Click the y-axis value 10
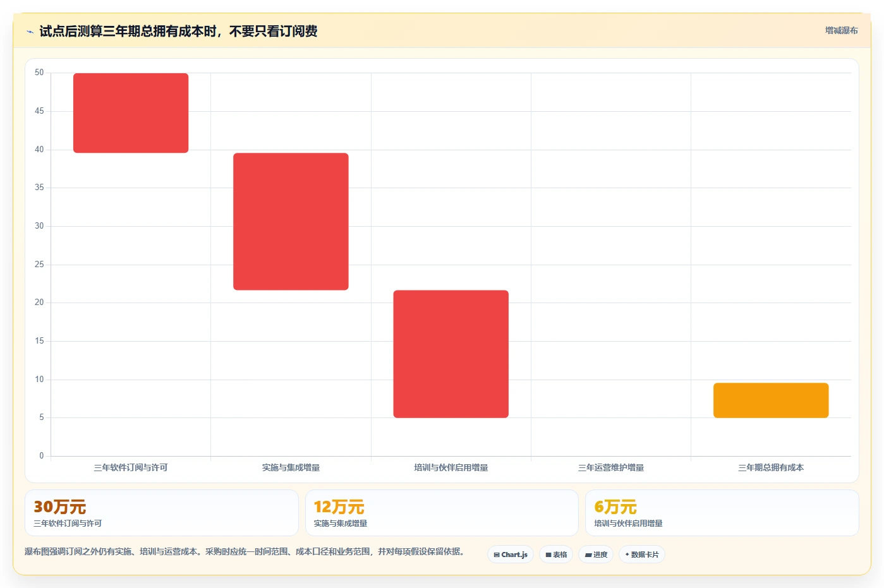This screenshot has height=588, width=884. pyautogui.click(x=39, y=380)
